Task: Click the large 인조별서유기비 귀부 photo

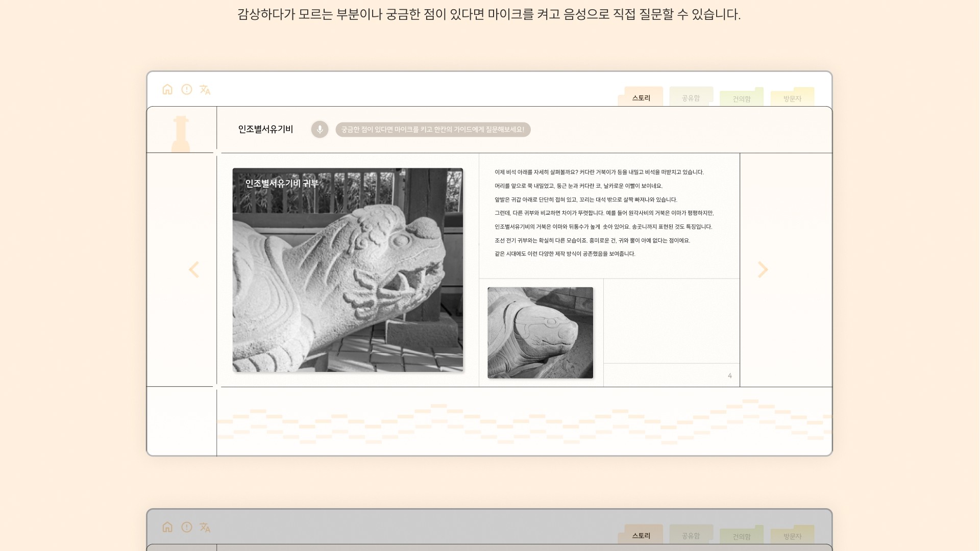Action: [x=348, y=270]
